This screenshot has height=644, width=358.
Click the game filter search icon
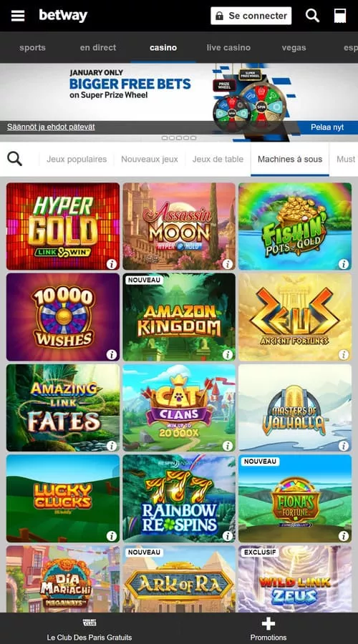pyautogui.click(x=15, y=159)
